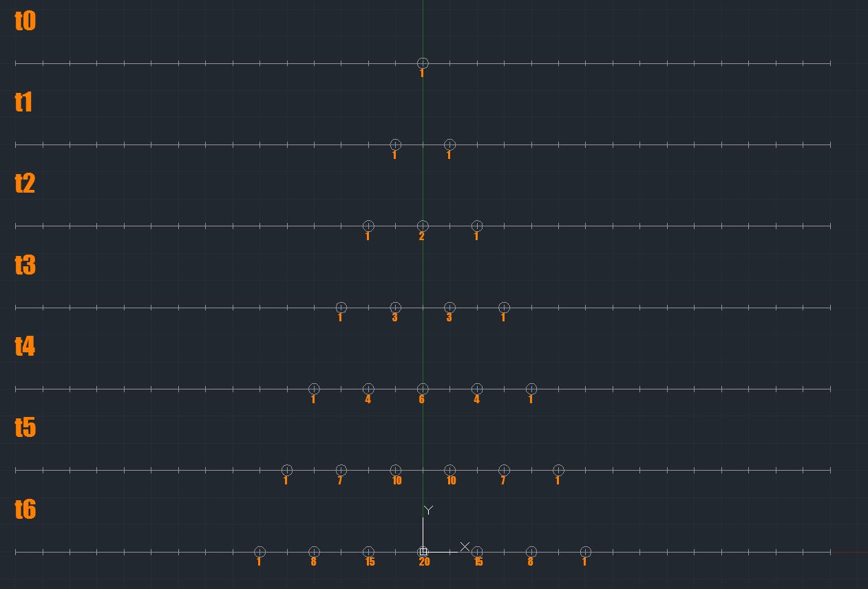Click the circle on the t0 row
The height and width of the screenshot is (589, 868).
click(423, 63)
